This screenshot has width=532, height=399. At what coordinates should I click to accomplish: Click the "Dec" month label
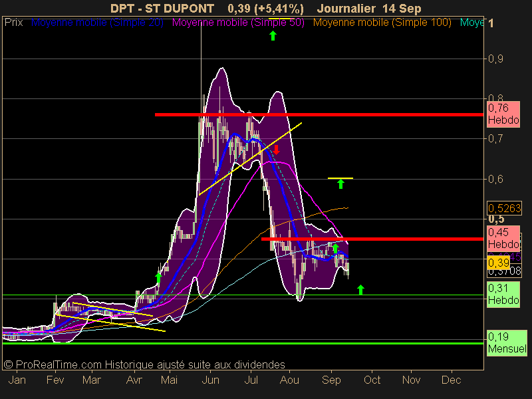[452, 380]
